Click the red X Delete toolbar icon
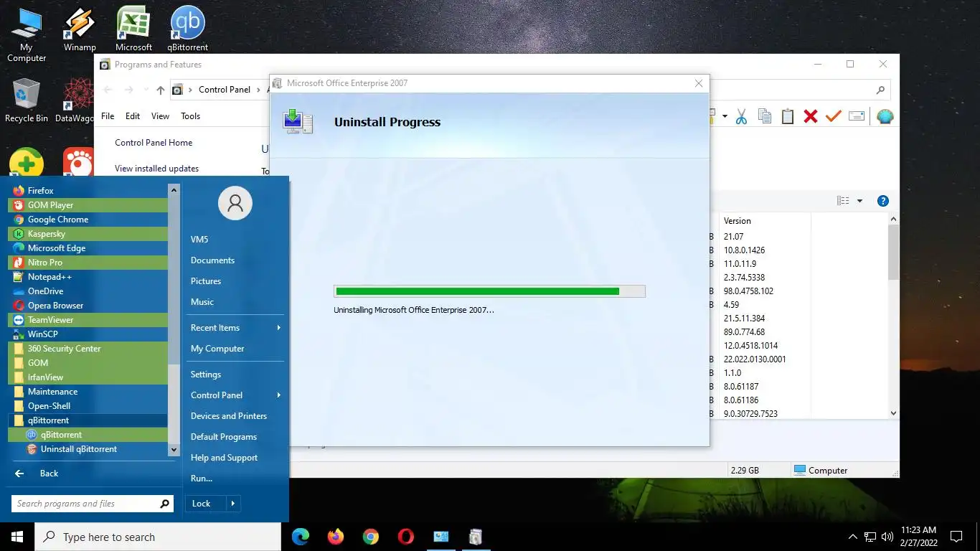Screen dimensions: 980x551 point(811,116)
